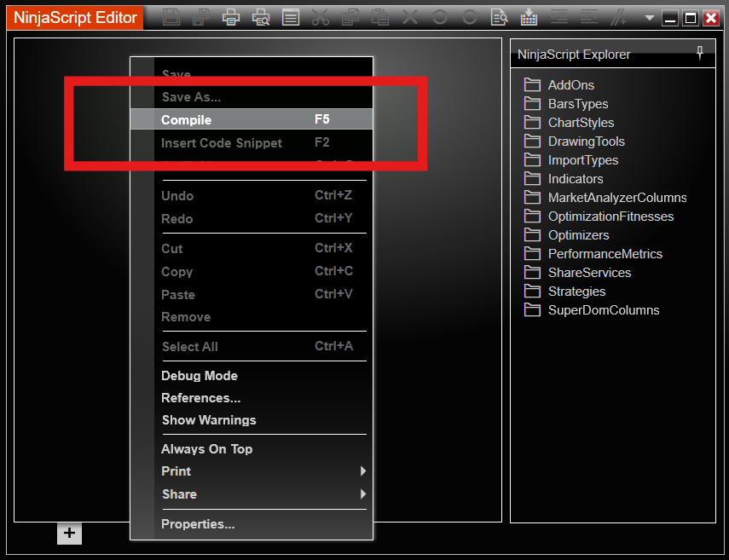The image size is (729, 560).
Task: Click the Paste clipboard toolbar icon
Action: click(379, 17)
